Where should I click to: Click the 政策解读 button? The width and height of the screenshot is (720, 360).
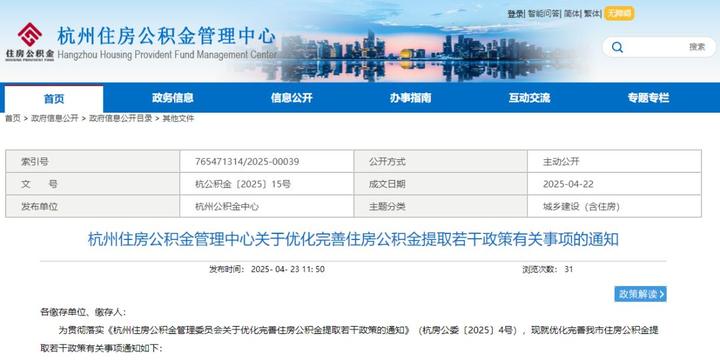click(x=641, y=294)
